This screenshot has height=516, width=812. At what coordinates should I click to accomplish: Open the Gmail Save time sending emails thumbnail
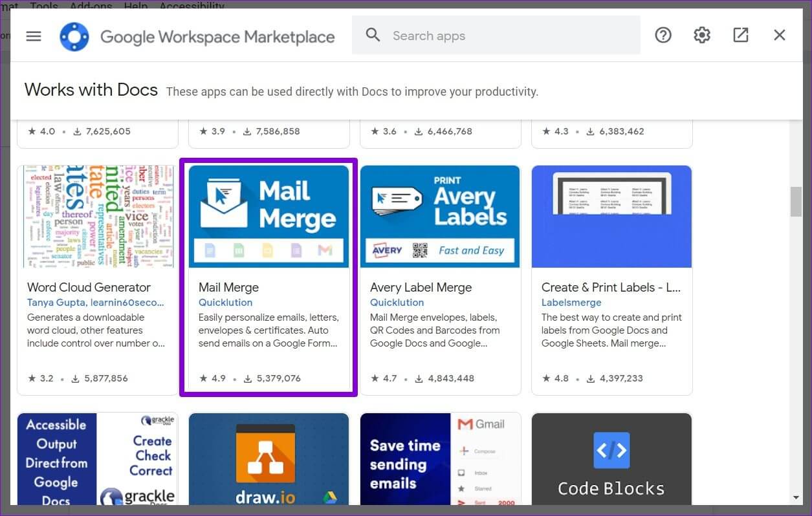click(x=440, y=459)
